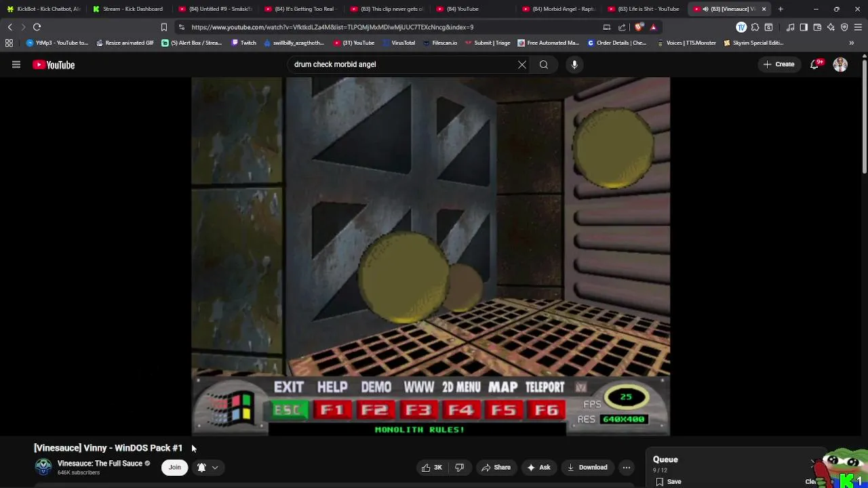Share the WinDOS Pack video
This screenshot has width=868, height=488.
496,467
